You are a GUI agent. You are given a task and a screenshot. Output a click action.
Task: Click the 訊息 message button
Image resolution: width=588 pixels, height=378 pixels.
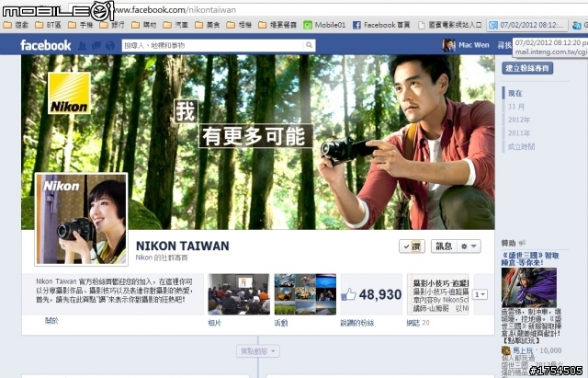pos(444,246)
